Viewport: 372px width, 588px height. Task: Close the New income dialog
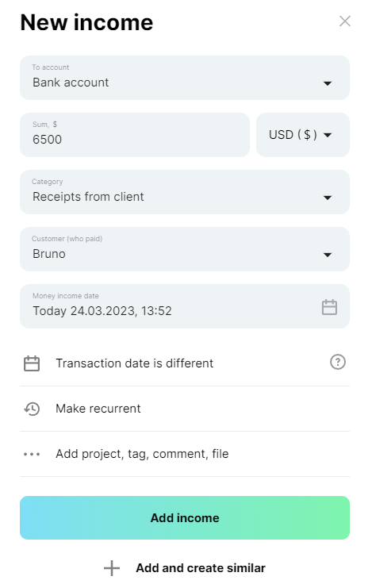tap(344, 21)
